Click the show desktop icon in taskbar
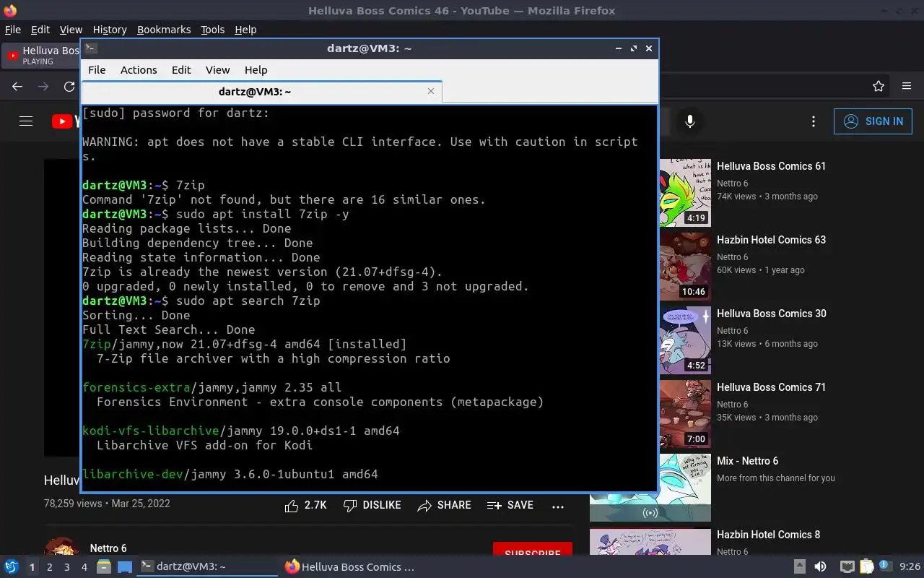Screen dimensions: 924x578 click(124, 567)
